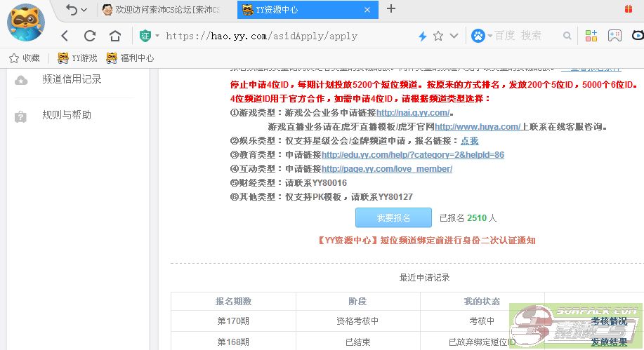Viewport: 644px width, 350px height.
Task: Open the 福利中心 bookmark
Action: tap(131, 58)
